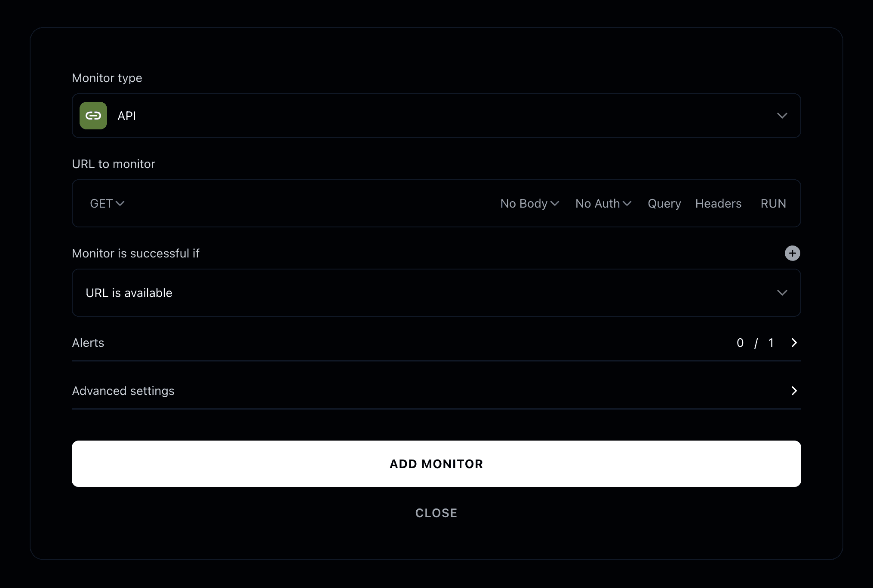Click the URL to monitor input field

point(301,203)
